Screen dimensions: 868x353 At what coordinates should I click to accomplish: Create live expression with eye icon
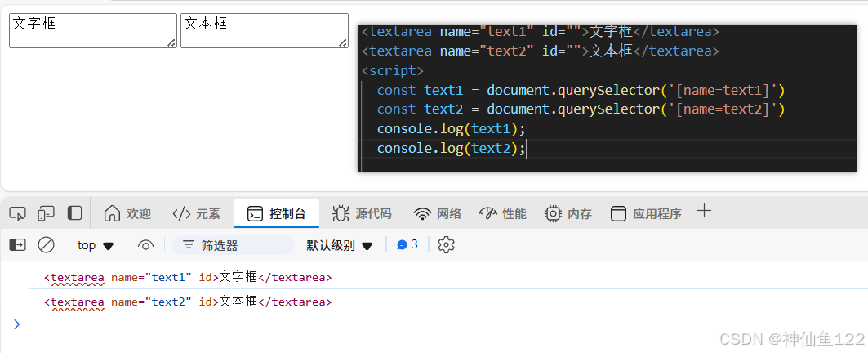pyautogui.click(x=145, y=245)
